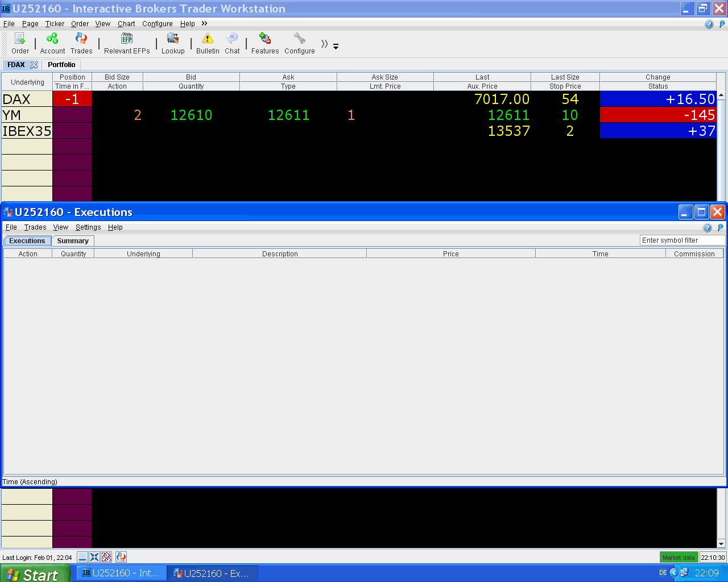The height and width of the screenshot is (582, 728).
Task: Expand the hidden toolbar items chevron
Action: click(324, 44)
